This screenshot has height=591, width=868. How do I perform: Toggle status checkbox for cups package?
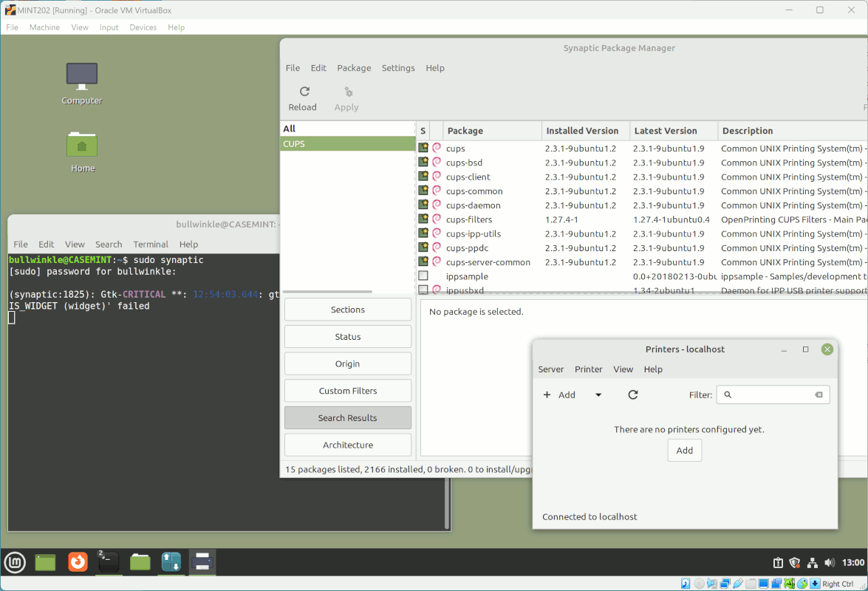coord(423,148)
